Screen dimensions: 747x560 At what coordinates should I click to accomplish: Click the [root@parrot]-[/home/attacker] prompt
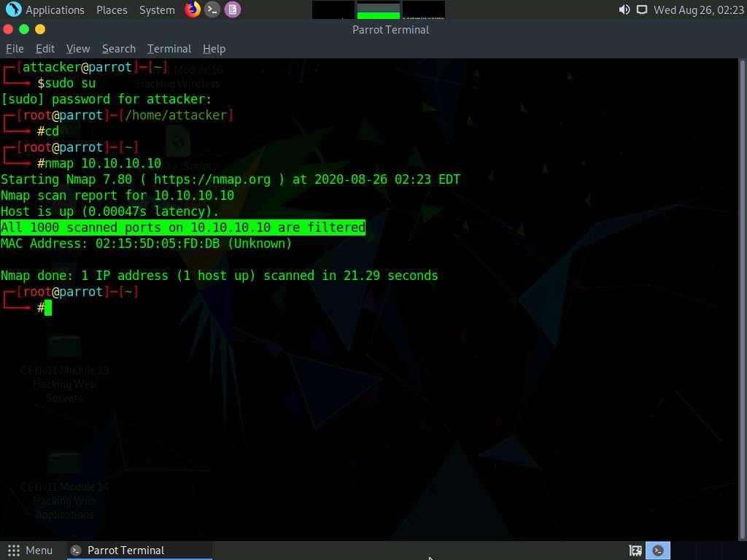(125, 115)
